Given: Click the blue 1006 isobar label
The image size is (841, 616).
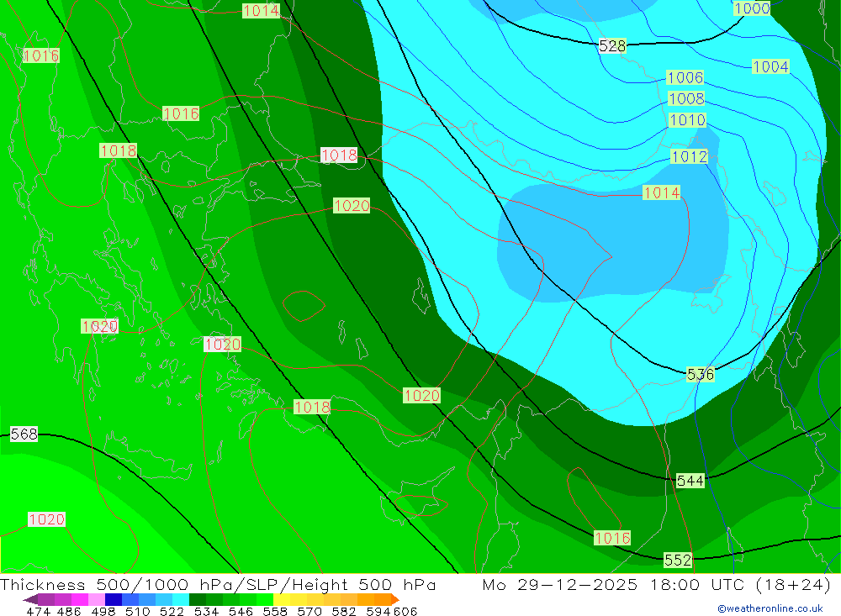Looking at the screenshot, I should click(685, 77).
